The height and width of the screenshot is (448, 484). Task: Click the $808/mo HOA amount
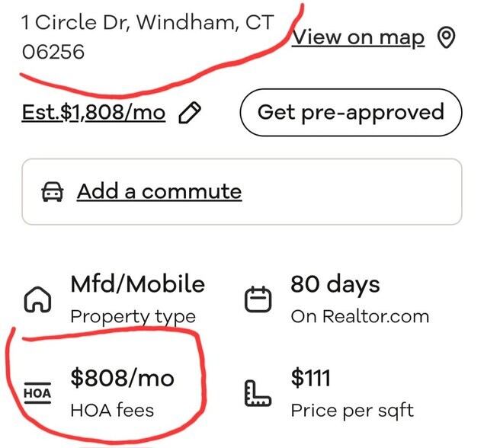[x=122, y=377]
